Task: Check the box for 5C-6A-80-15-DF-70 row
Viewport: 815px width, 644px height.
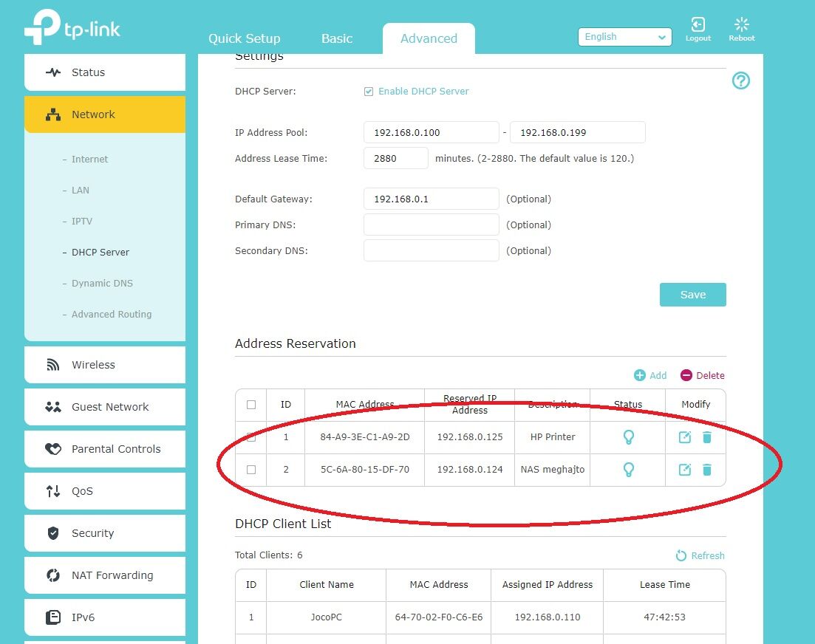Action: click(251, 470)
